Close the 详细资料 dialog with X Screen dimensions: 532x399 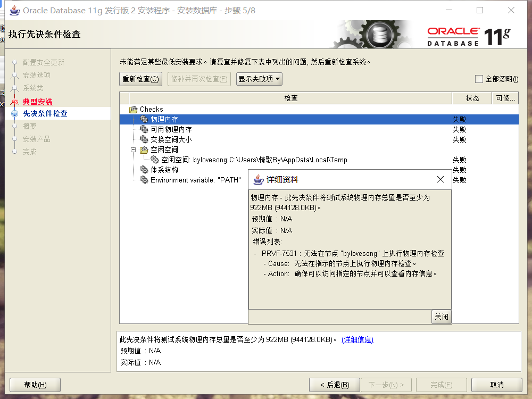coord(440,179)
